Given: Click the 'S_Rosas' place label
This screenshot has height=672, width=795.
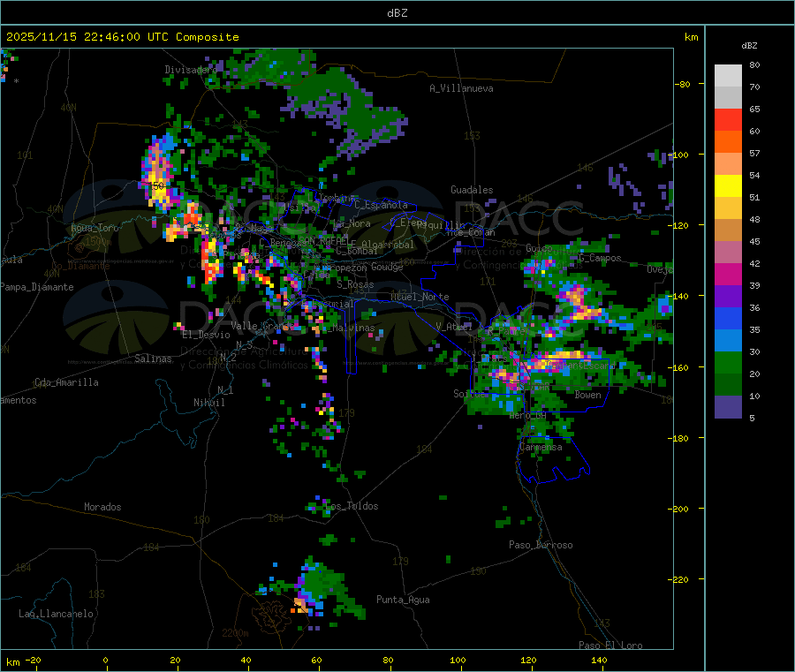Looking at the screenshot, I should (355, 284).
